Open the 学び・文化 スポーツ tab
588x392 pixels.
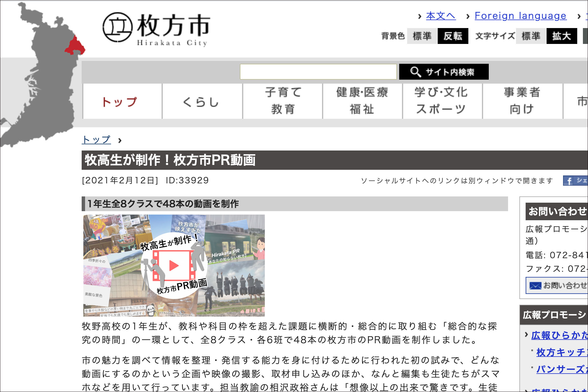442,101
